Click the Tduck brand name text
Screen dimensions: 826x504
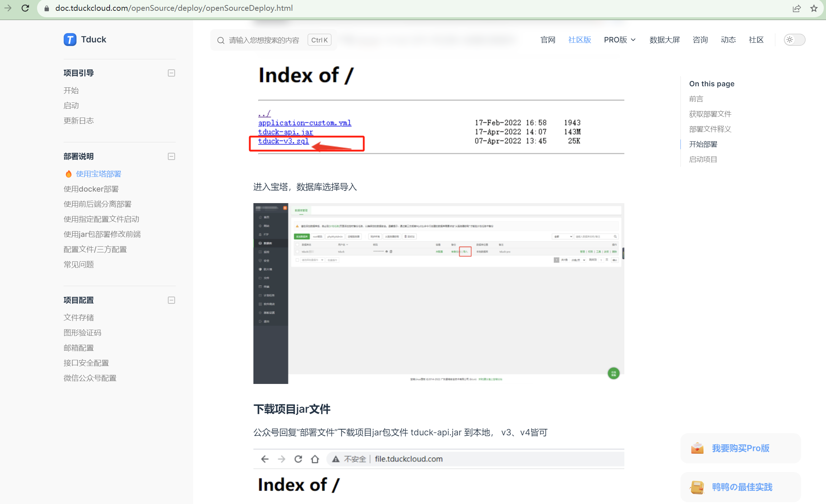pos(94,40)
